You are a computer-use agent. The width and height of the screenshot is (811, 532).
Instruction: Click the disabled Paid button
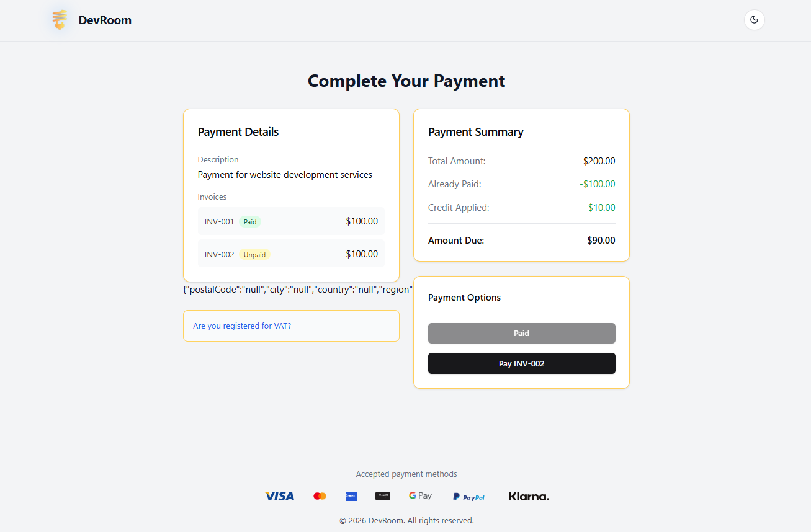pos(521,333)
